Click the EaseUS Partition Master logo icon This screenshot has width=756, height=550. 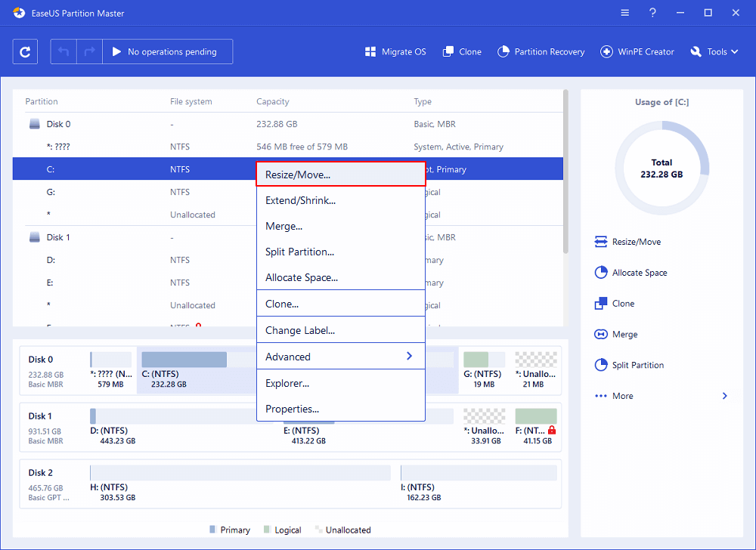click(19, 13)
